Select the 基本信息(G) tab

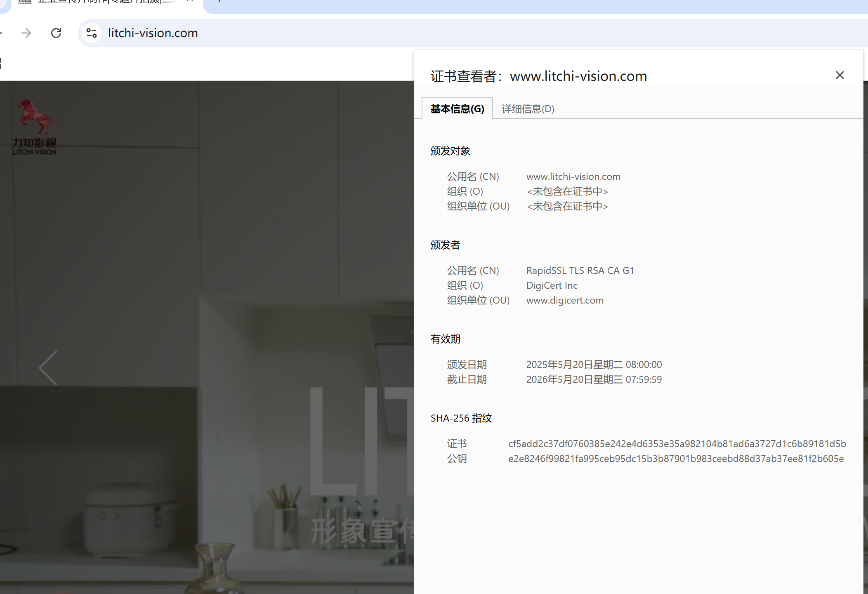tap(457, 109)
